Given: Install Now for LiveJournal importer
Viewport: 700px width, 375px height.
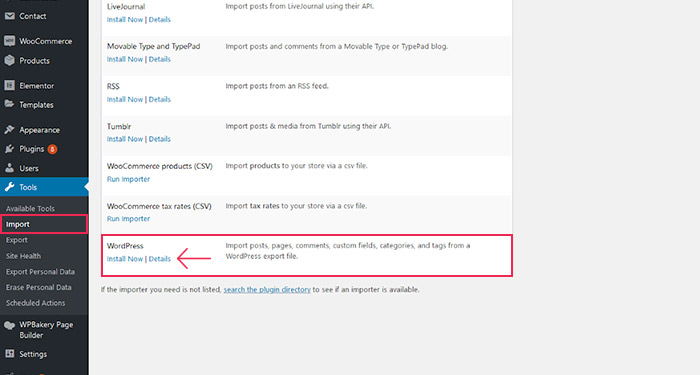Looking at the screenshot, I should (125, 20).
